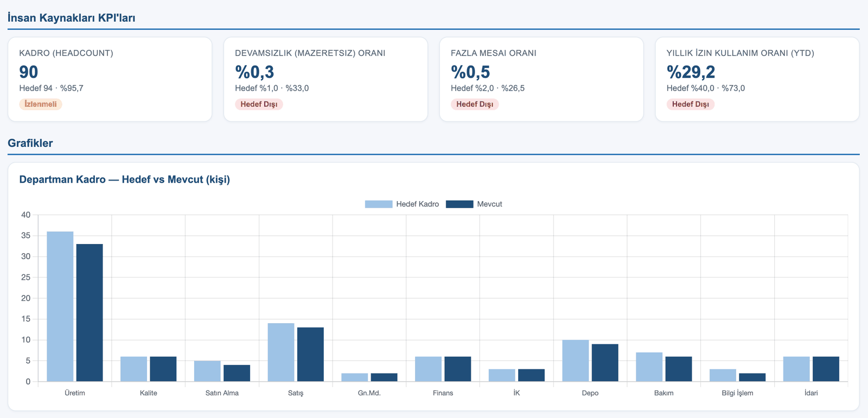Click the Satış Mevcut bar
This screenshot has height=418, width=868.
point(310,355)
